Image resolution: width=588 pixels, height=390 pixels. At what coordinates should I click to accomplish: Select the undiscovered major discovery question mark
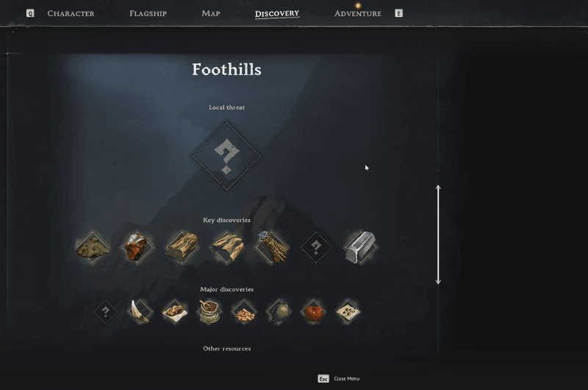[x=105, y=311]
